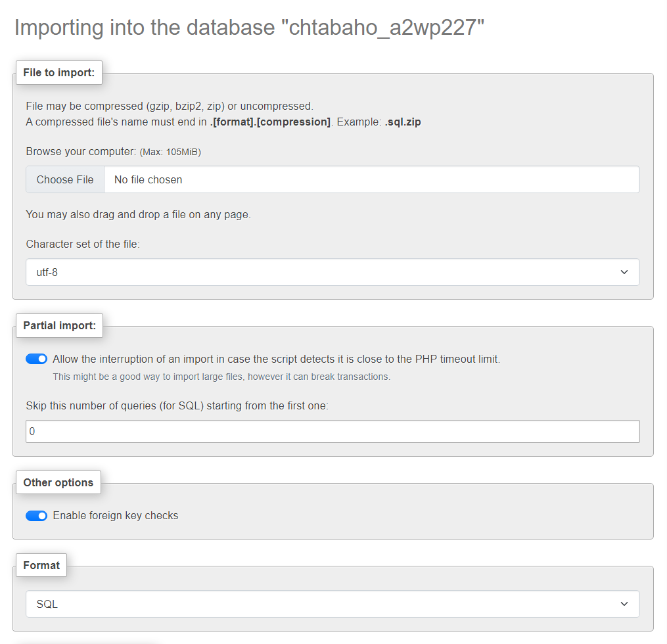This screenshot has width=667, height=644.
Task: Turn off Enable foreign key checks
Action: pyautogui.click(x=36, y=515)
